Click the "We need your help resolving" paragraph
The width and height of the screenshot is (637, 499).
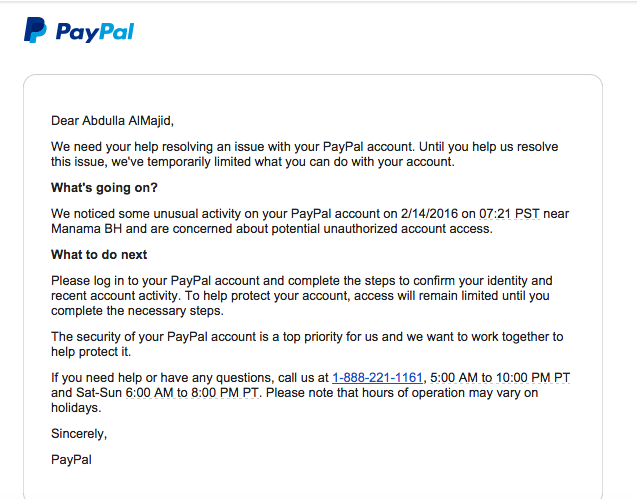305,154
